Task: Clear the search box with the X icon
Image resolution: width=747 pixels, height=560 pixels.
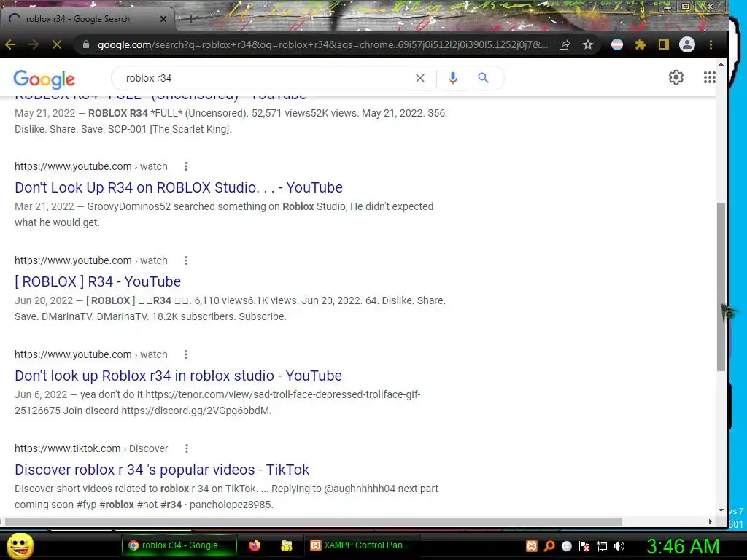Action: 419,78
